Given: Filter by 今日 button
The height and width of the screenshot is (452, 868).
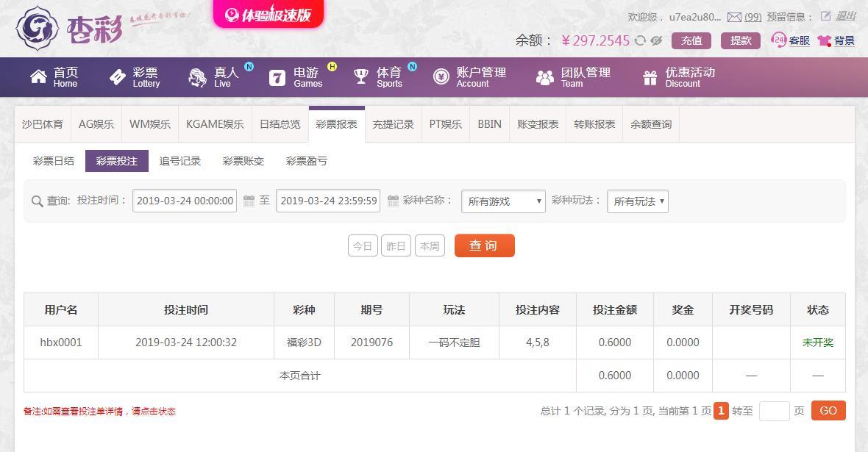Looking at the screenshot, I should point(363,245).
